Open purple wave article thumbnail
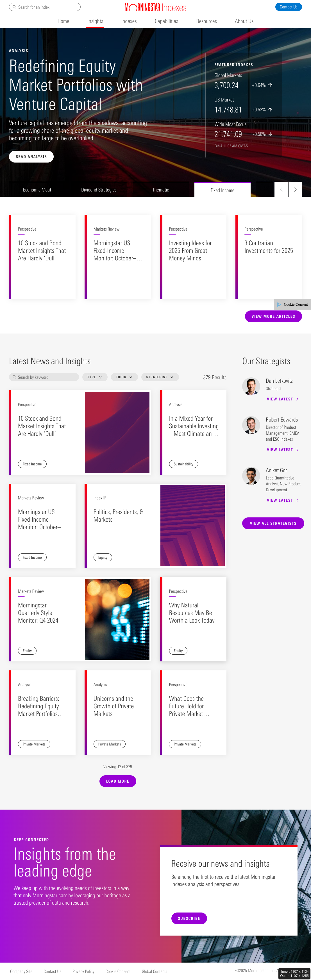 tap(117, 432)
